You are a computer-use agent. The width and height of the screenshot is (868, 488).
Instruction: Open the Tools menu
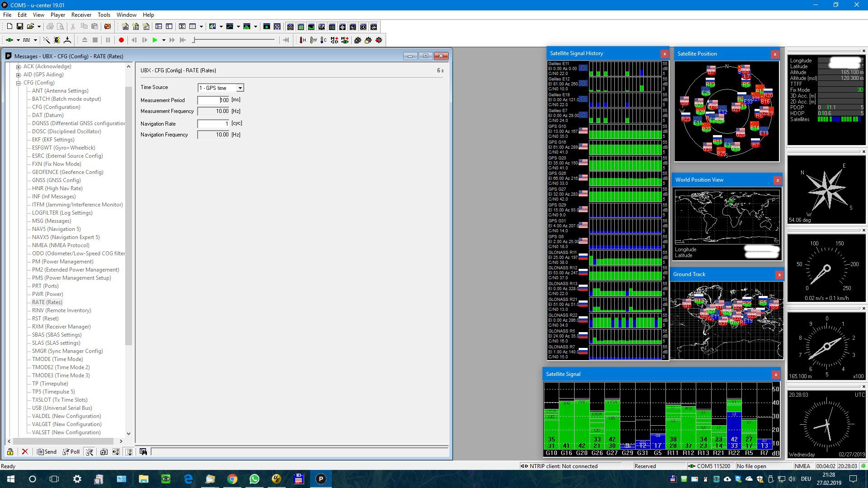[104, 15]
